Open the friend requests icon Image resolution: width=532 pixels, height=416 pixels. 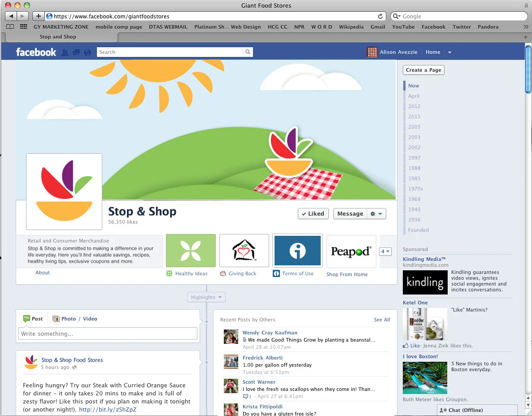pyautogui.click(x=65, y=52)
